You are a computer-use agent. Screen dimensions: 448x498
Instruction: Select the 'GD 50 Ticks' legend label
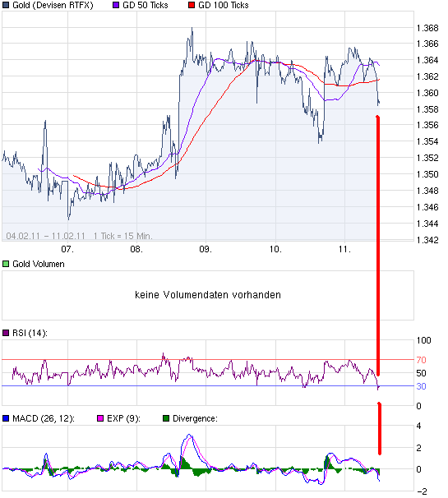145,5
